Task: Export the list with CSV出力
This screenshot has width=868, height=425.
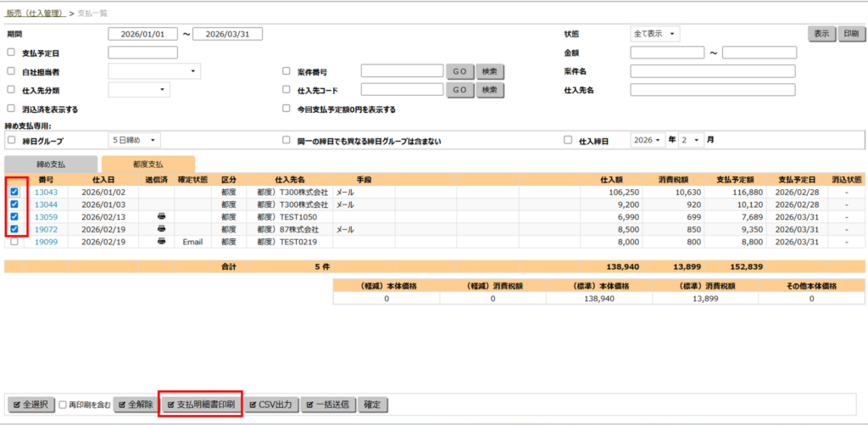Action: 272,405
